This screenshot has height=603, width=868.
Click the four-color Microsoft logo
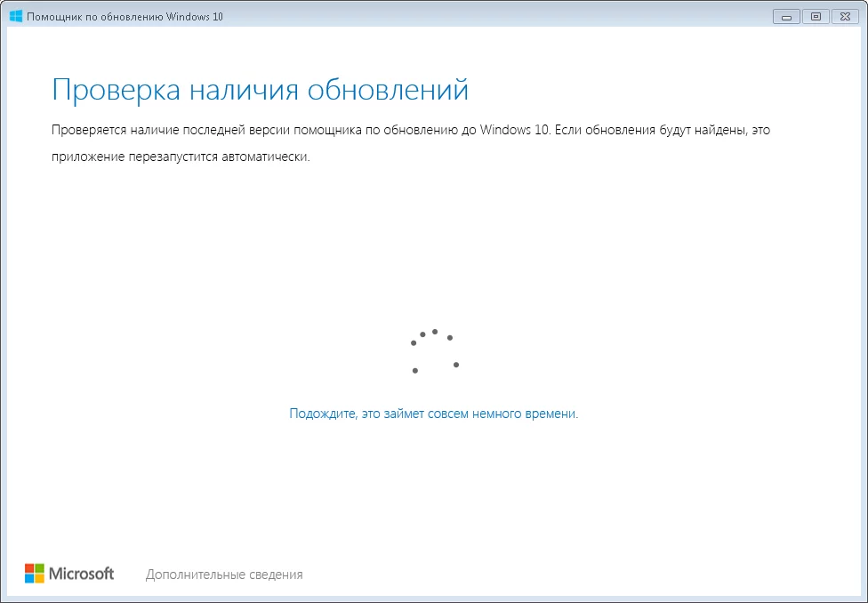tap(35, 574)
